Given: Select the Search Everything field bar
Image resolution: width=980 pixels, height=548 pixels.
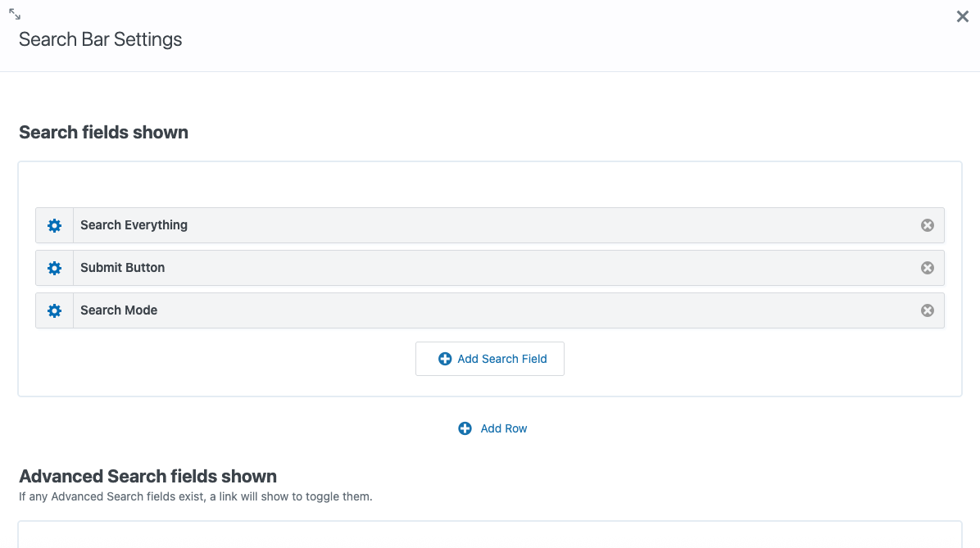Looking at the screenshot, I should (x=492, y=225).
